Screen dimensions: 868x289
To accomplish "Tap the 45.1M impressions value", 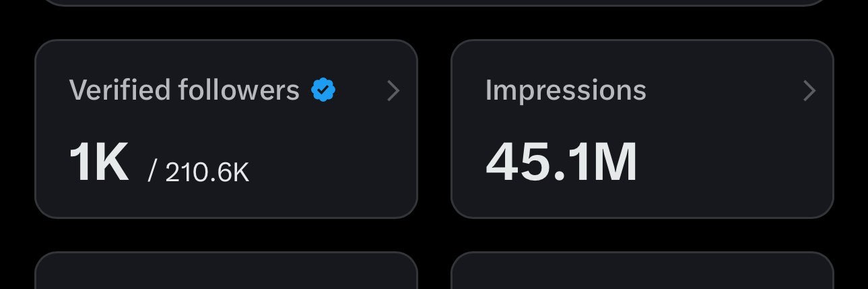I will pyautogui.click(x=561, y=163).
